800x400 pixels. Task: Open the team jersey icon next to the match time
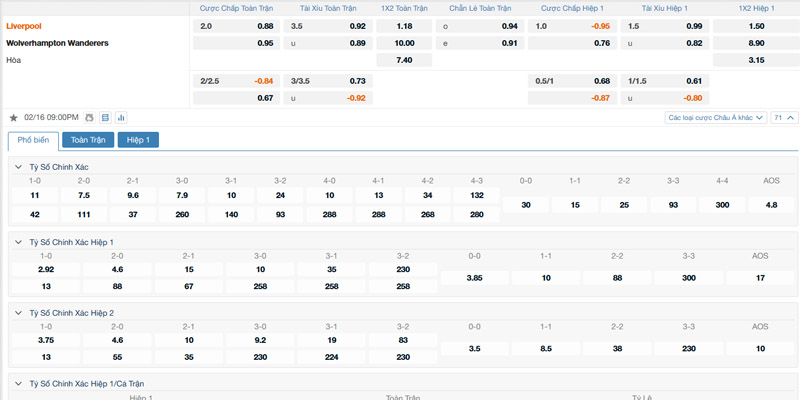coord(89,118)
